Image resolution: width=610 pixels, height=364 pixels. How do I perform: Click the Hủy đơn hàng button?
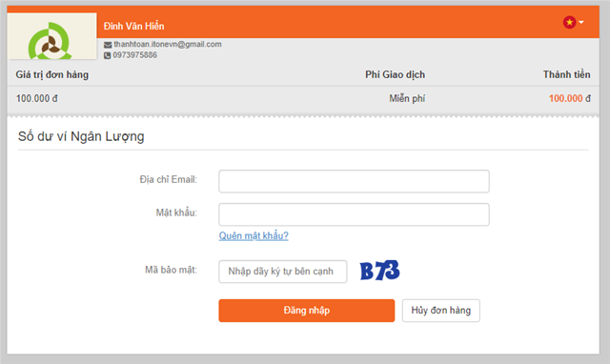pyautogui.click(x=440, y=311)
